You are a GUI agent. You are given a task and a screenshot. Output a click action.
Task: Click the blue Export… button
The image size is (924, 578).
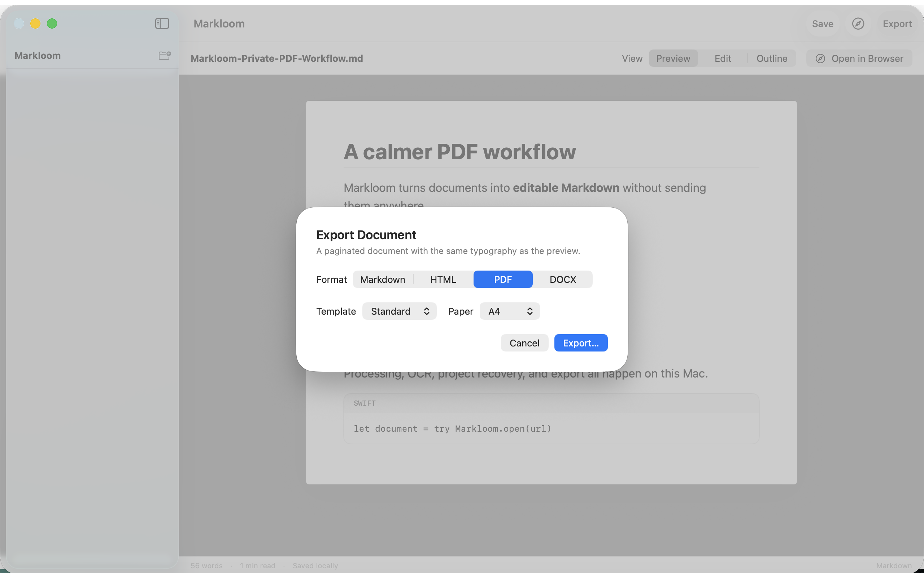[x=581, y=343]
